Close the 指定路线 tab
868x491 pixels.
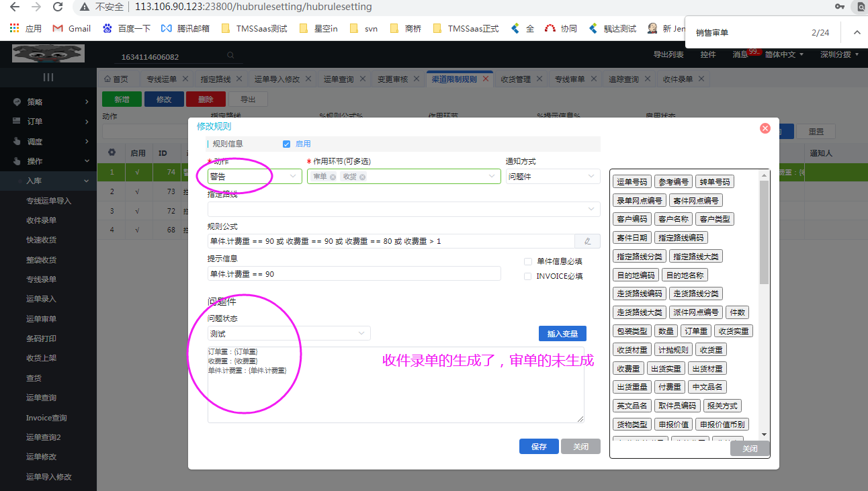pyautogui.click(x=240, y=79)
